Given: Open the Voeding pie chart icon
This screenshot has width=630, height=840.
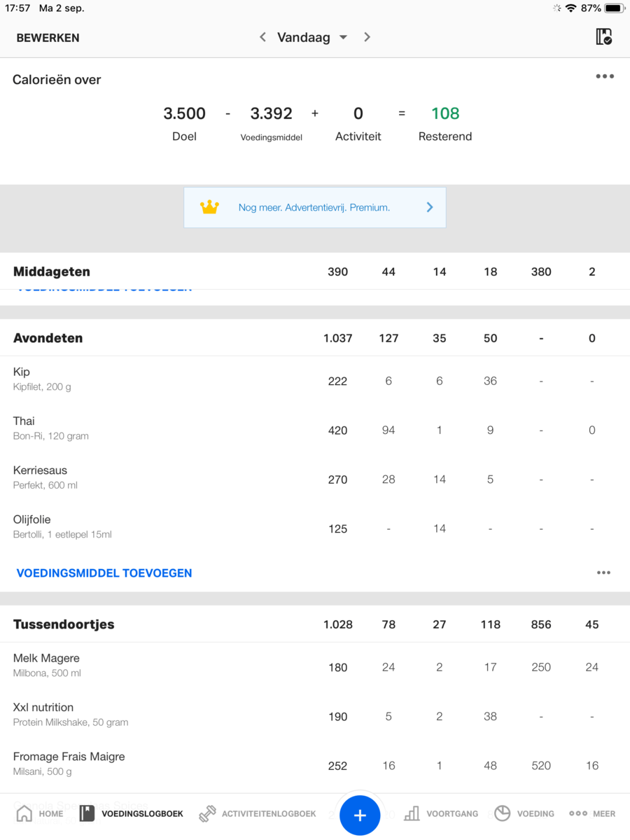Looking at the screenshot, I should click(502, 813).
